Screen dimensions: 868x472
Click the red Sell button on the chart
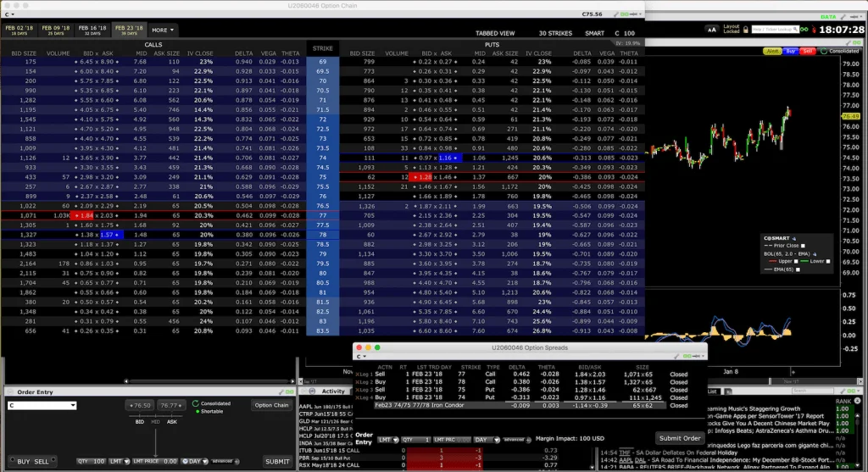pyautogui.click(x=808, y=52)
